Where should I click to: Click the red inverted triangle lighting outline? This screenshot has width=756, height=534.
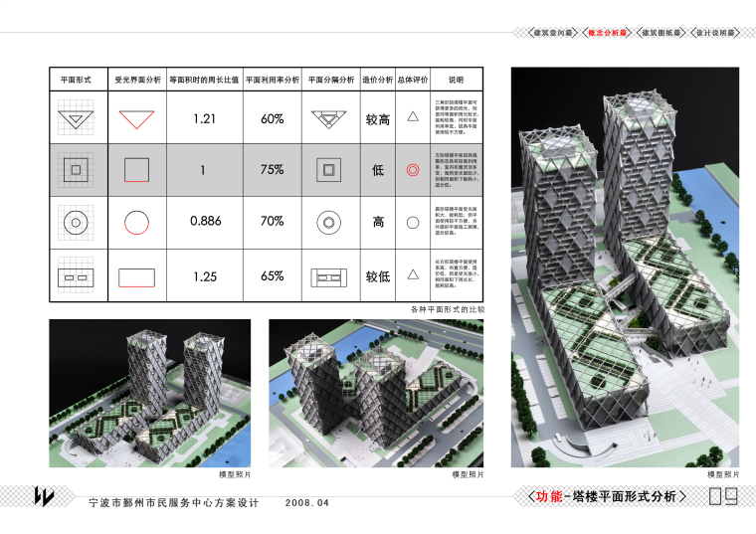point(137,118)
